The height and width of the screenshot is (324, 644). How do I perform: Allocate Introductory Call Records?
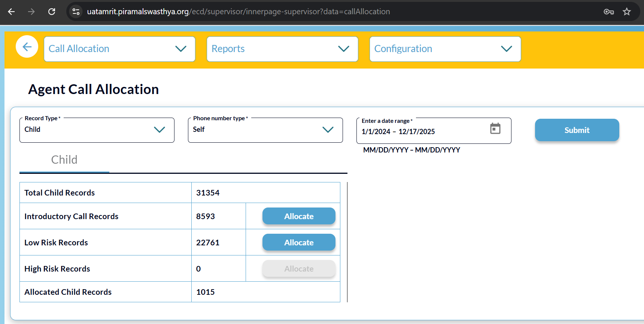tap(299, 216)
